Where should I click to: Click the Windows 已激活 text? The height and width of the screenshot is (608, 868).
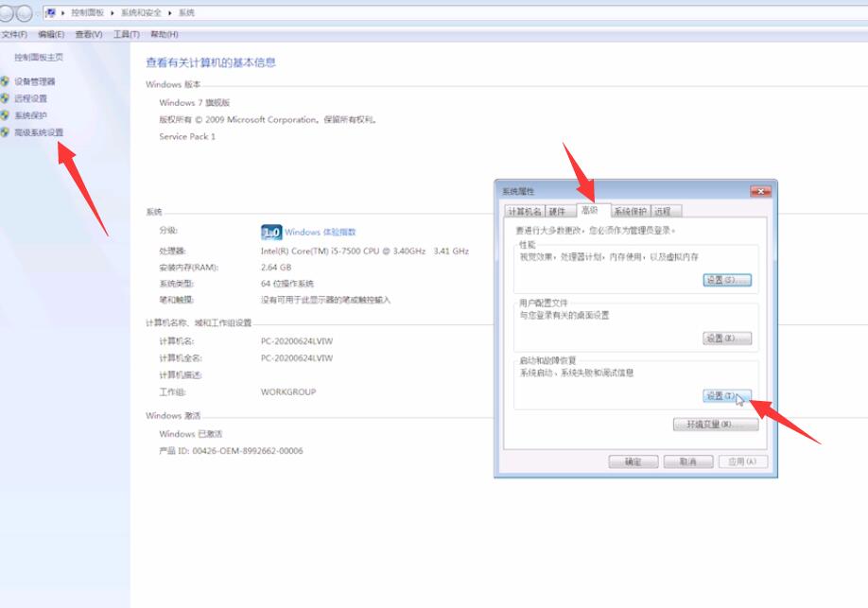click(190, 434)
